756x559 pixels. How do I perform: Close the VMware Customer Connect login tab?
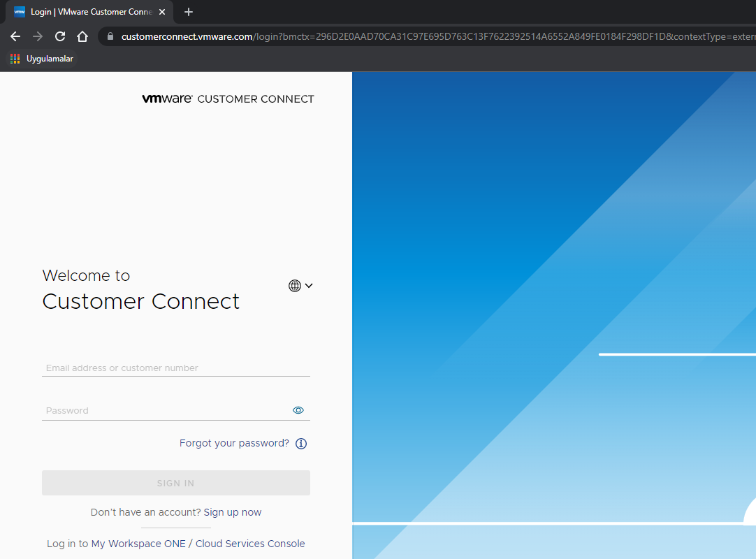[162, 12]
